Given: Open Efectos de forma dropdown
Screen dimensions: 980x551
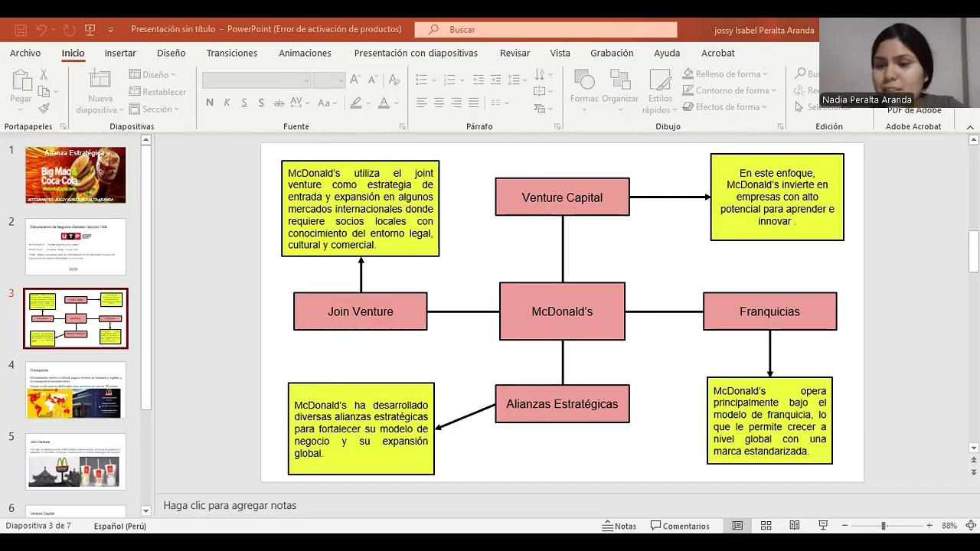Looking at the screenshot, I should [725, 107].
